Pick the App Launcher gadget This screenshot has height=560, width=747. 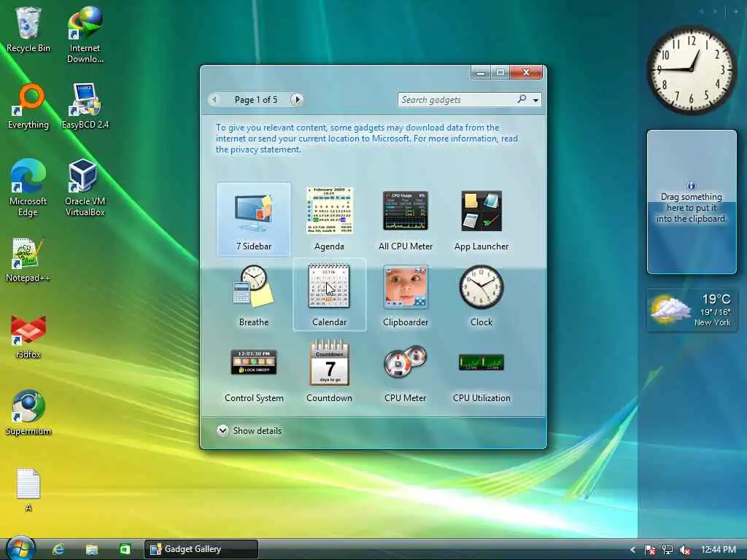click(x=481, y=219)
